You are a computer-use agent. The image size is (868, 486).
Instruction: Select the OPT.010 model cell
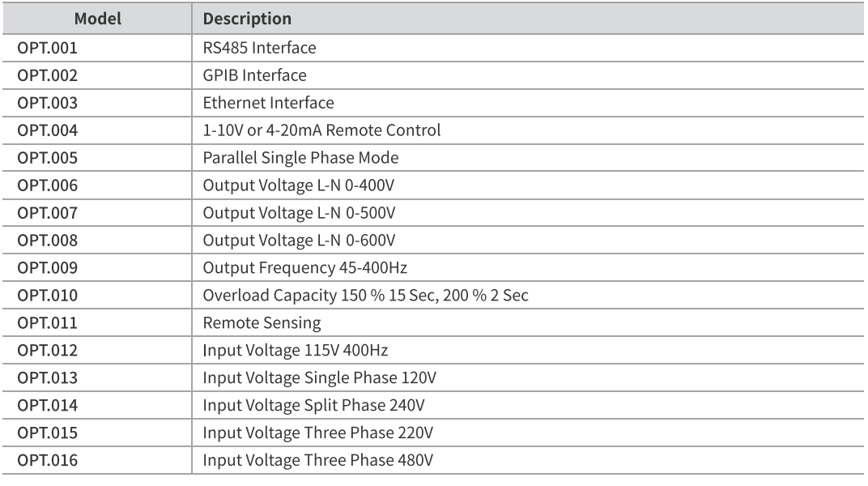pyautogui.click(x=48, y=296)
